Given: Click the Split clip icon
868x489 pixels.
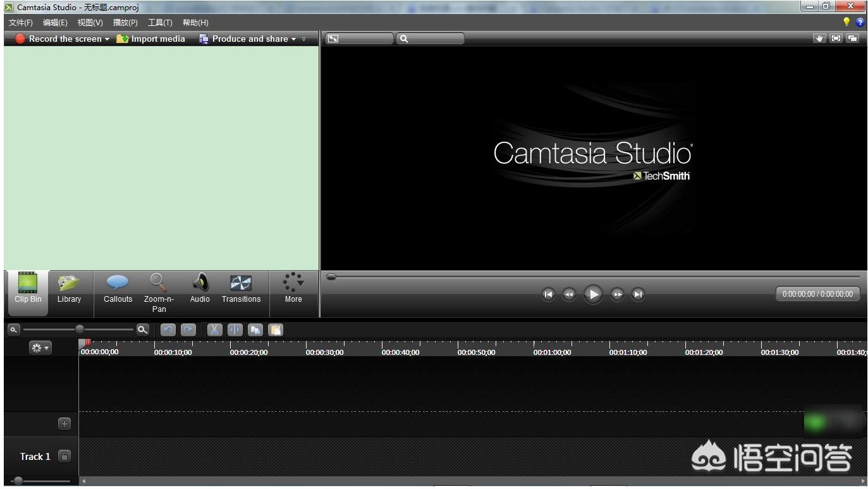Looking at the screenshot, I should point(235,330).
